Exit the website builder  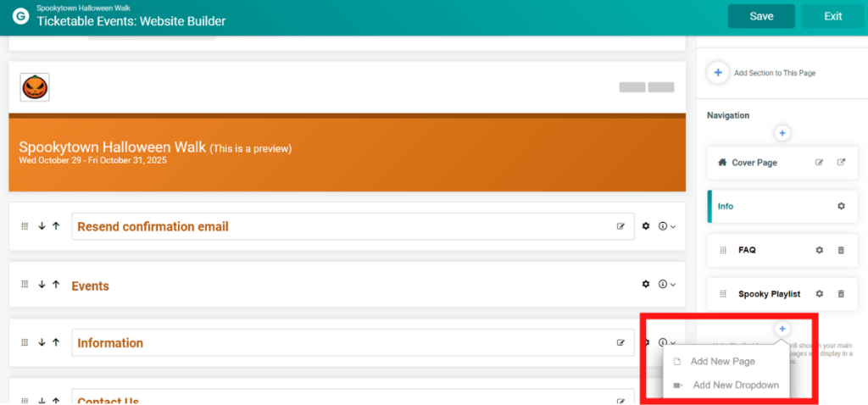(x=832, y=16)
